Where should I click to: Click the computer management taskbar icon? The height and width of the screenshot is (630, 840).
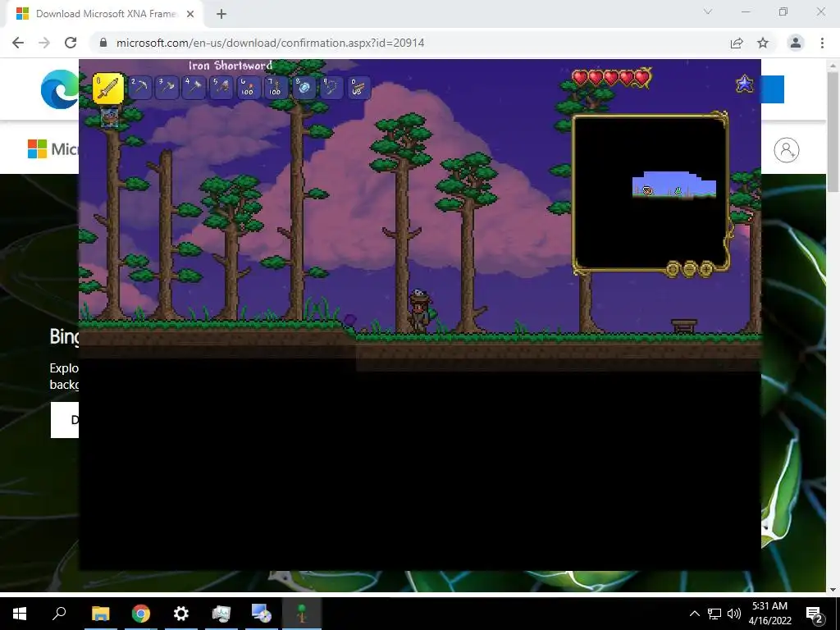point(221,614)
